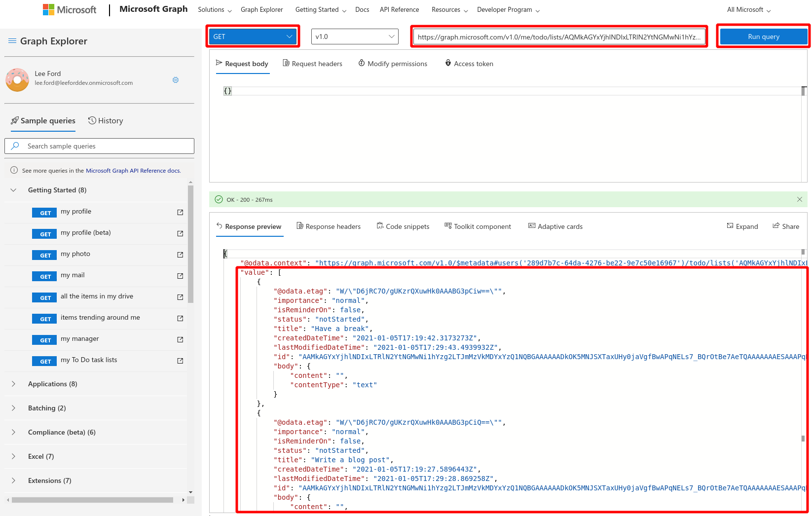Screen dimensions: 812x516
Task: Select the Request body tab
Action: coord(242,64)
